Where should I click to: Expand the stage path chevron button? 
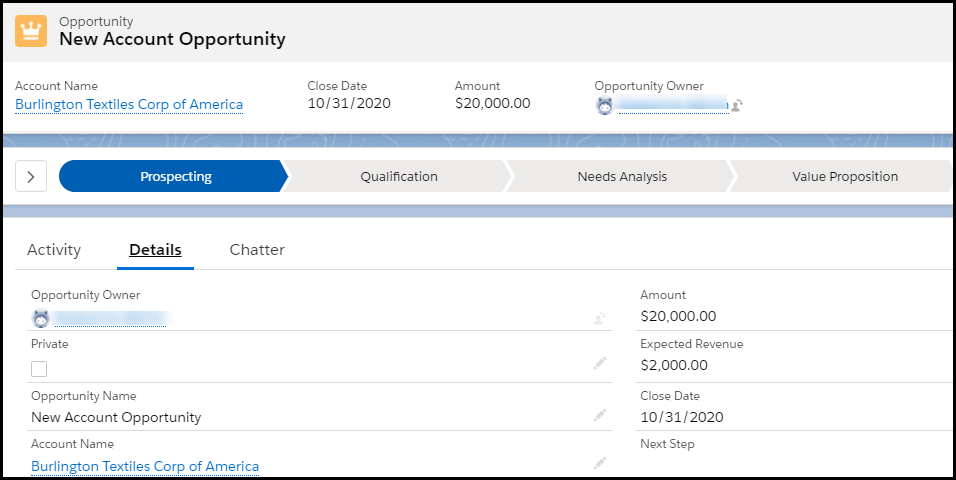pyautogui.click(x=31, y=176)
